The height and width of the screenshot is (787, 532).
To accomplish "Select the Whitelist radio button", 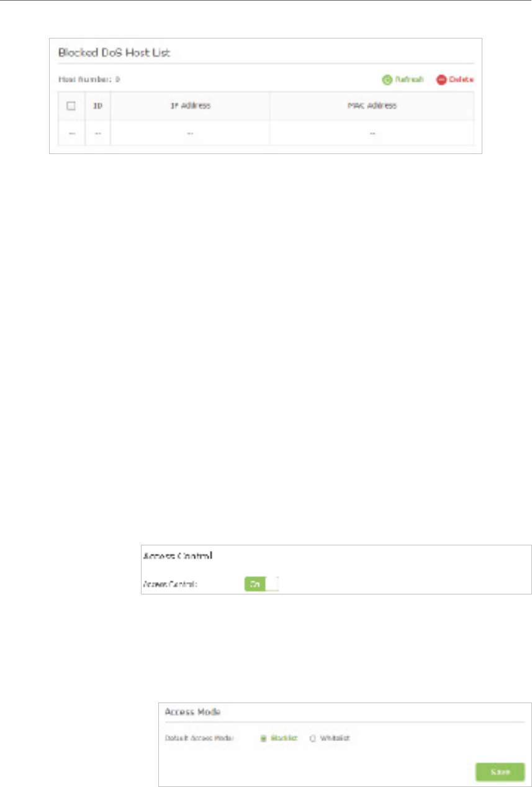I will 313,739.
